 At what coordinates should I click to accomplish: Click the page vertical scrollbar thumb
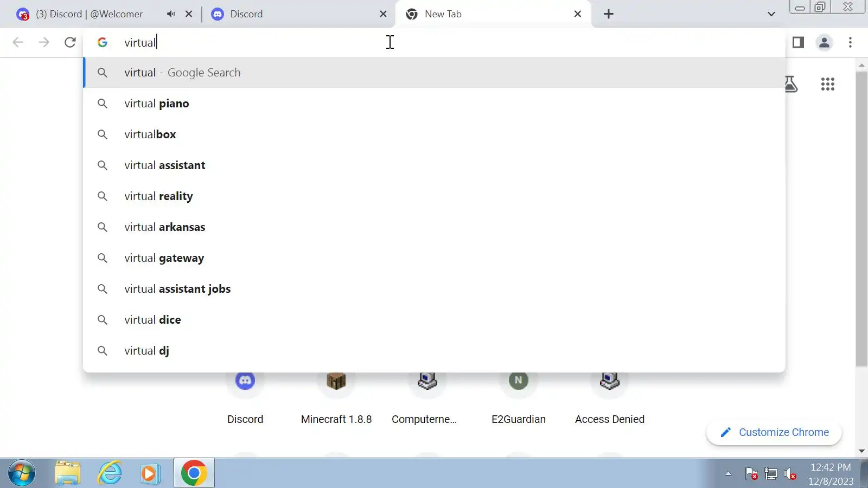tap(861, 218)
